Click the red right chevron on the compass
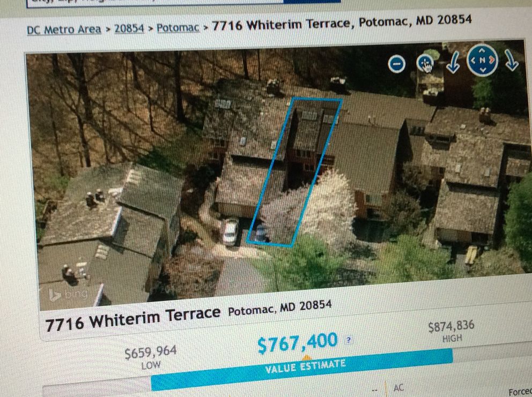 pos(492,61)
